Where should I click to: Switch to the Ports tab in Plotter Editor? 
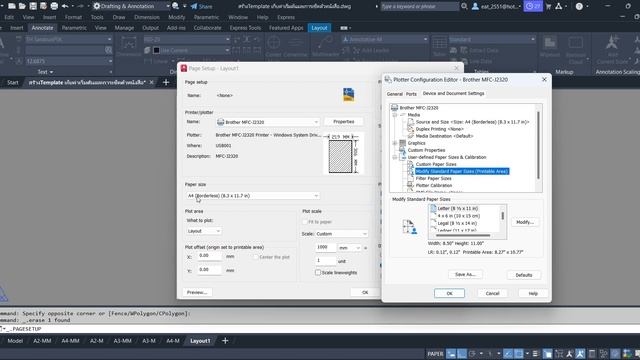pyautogui.click(x=411, y=94)
